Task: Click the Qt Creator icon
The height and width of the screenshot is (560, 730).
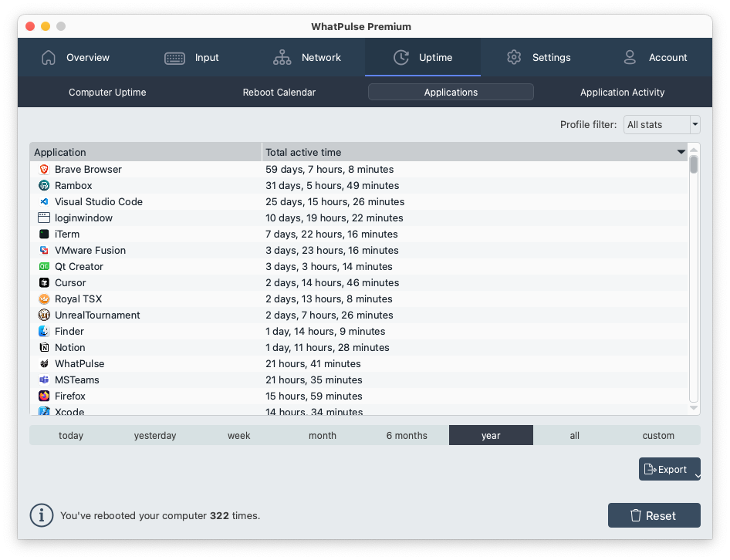Action: tap(44, 267)
